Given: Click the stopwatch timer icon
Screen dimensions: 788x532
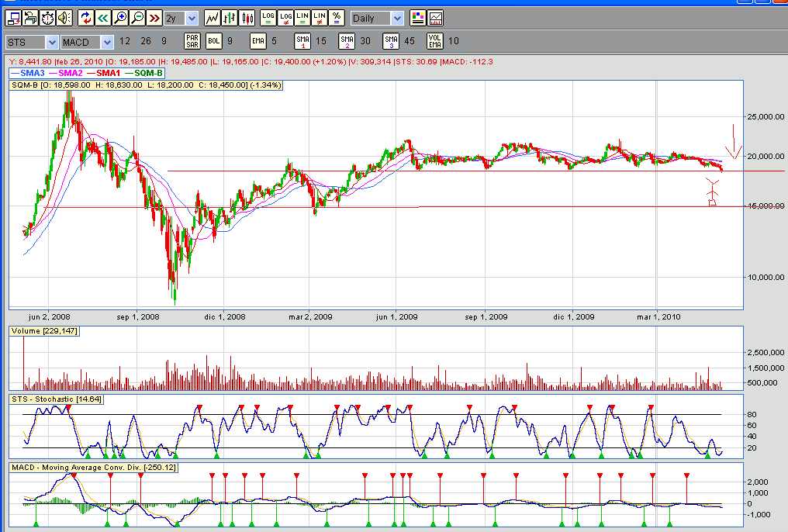Looking at the screenshot, I should [x=48, y=17].
